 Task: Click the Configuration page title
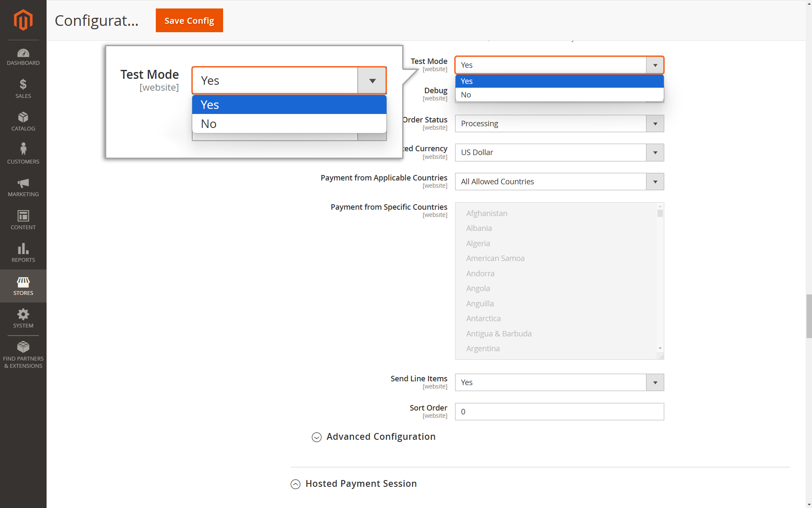point(97,20)
